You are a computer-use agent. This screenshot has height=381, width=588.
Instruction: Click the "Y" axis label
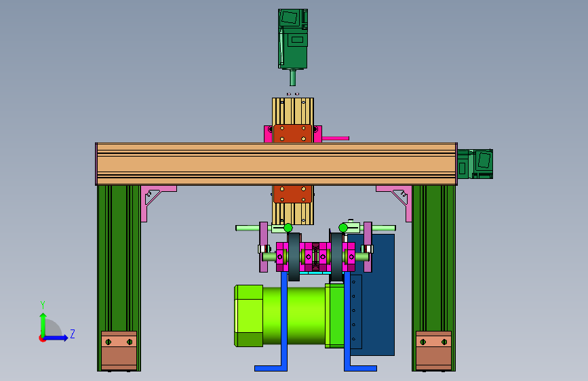[x=43, y=304]
